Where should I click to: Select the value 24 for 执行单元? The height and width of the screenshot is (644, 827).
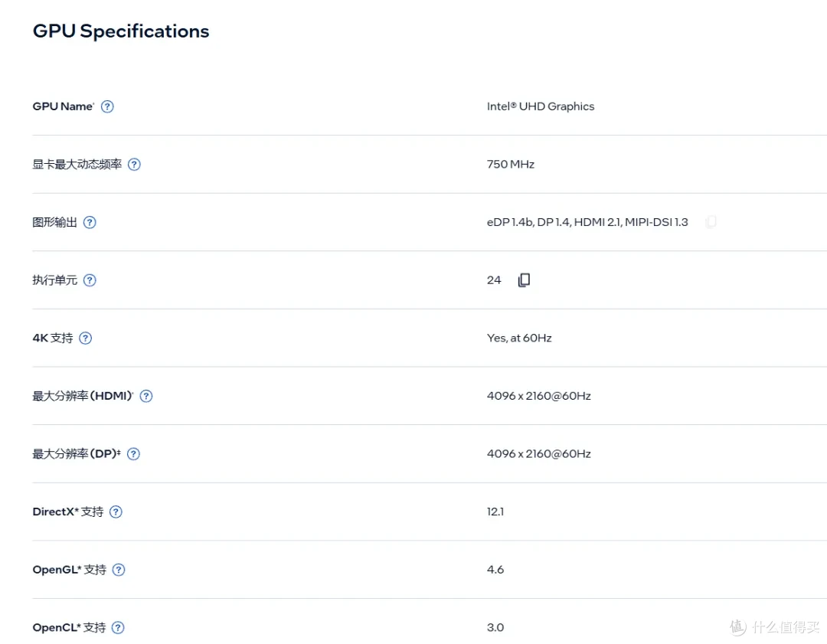pyautogui.click(x=494, y=280)
